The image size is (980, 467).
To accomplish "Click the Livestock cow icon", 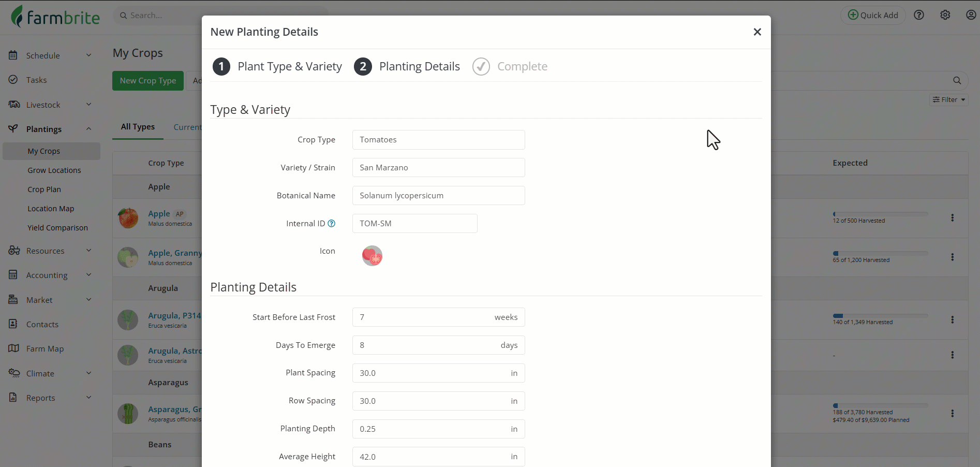I will pos(14,105).
